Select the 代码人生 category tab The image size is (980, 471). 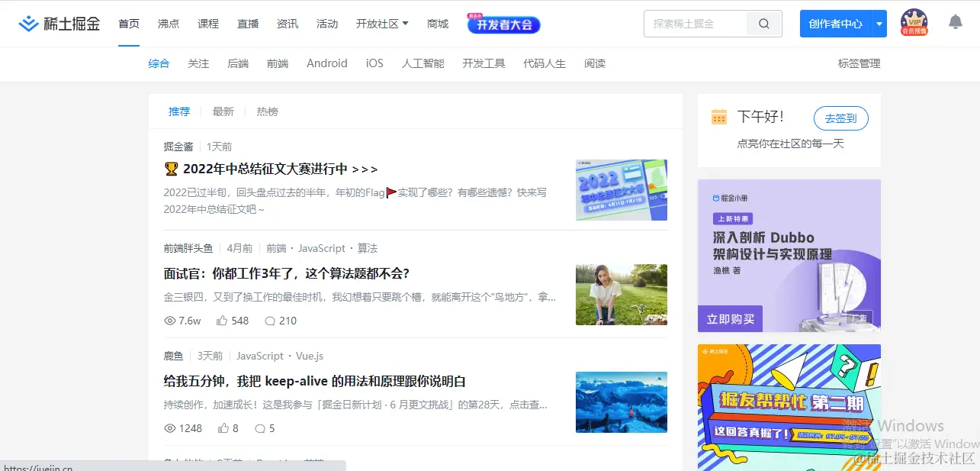[x=545, y=63]
